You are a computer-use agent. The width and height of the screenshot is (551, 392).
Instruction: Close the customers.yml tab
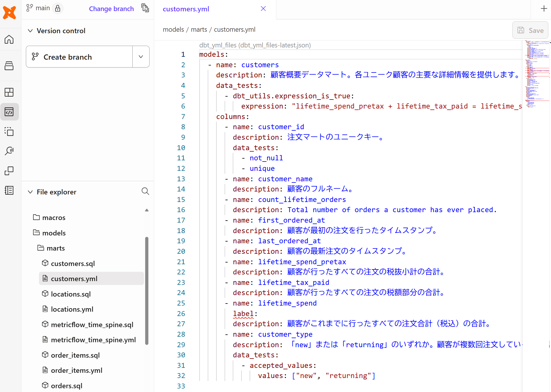pyautogui.click(x=263, y=9)
